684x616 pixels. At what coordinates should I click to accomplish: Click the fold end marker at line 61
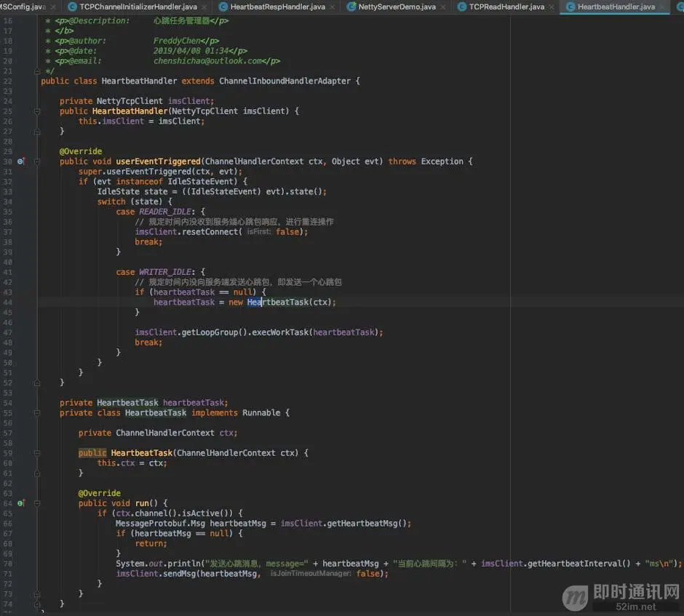click(x=37, y=473)
